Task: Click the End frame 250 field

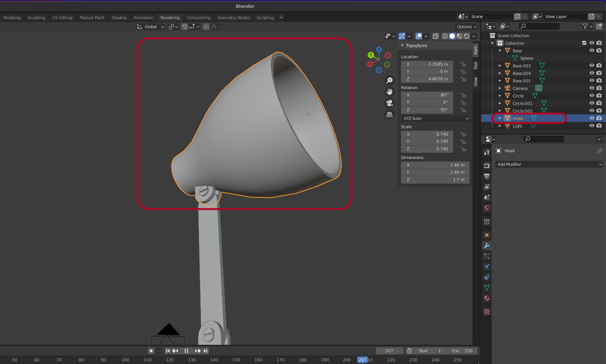Action: click(462, 351)
